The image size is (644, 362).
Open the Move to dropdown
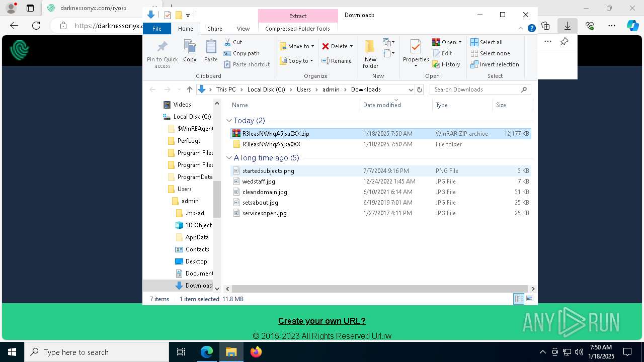pos(297,46)
